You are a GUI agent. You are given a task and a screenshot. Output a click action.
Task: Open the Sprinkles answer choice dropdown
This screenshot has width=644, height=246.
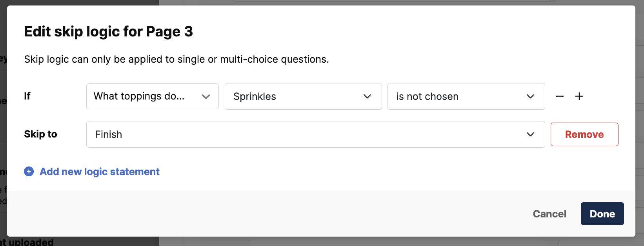pos(303,96)
